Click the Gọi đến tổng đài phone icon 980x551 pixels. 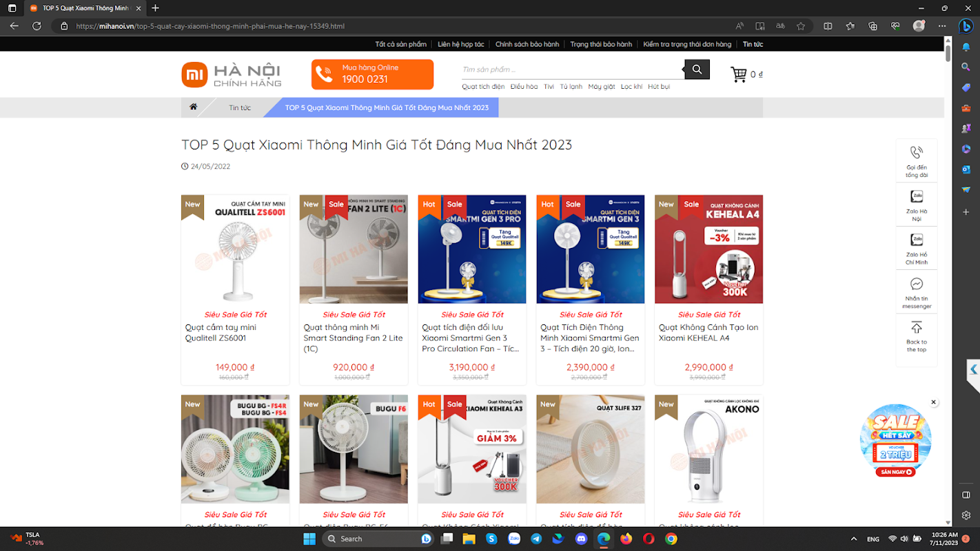pos(917,153)
